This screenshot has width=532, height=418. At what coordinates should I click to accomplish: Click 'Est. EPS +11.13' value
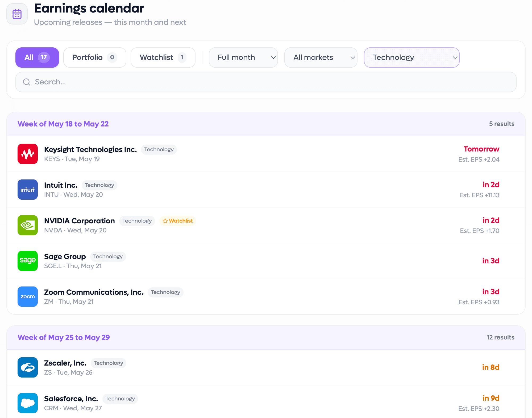[479, 195]
